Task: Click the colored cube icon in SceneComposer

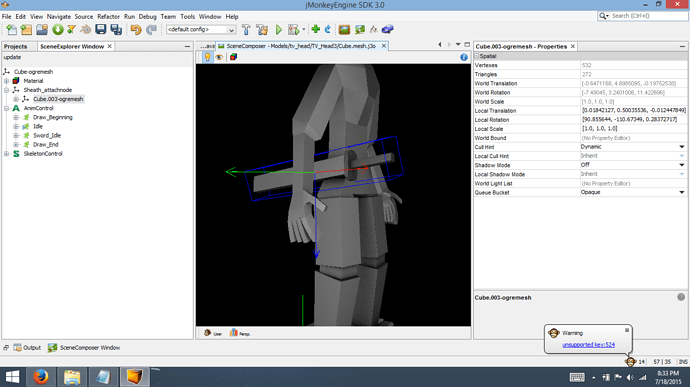Action: (233, 57)
